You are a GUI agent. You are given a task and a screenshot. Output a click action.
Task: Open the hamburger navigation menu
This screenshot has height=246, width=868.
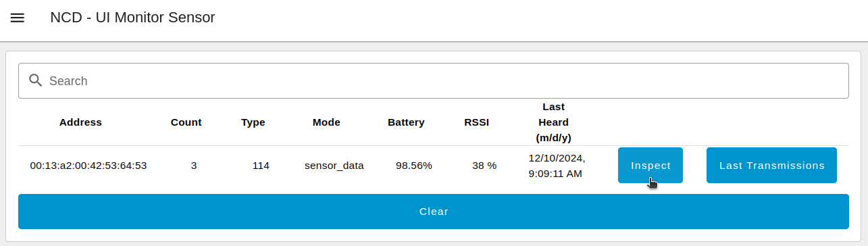[x=18, y=18]
